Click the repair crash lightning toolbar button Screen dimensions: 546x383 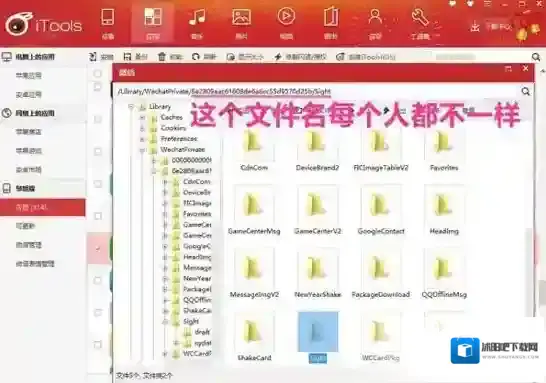300,57
